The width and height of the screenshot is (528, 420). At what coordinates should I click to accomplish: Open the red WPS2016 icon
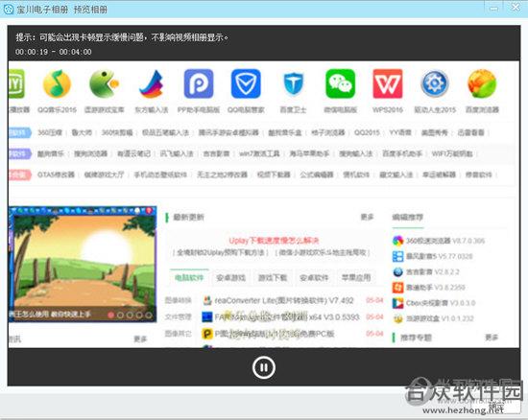[x=388, y=83]
